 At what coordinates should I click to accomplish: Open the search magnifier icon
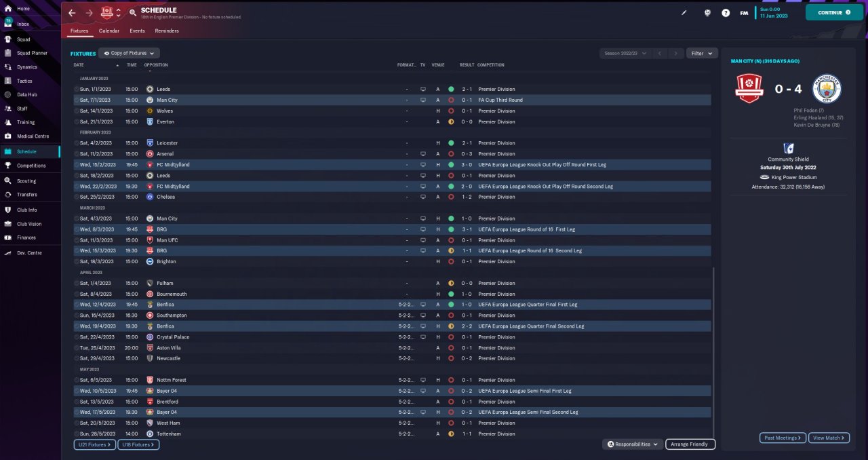pyautogui.click(x=132, y=13)
